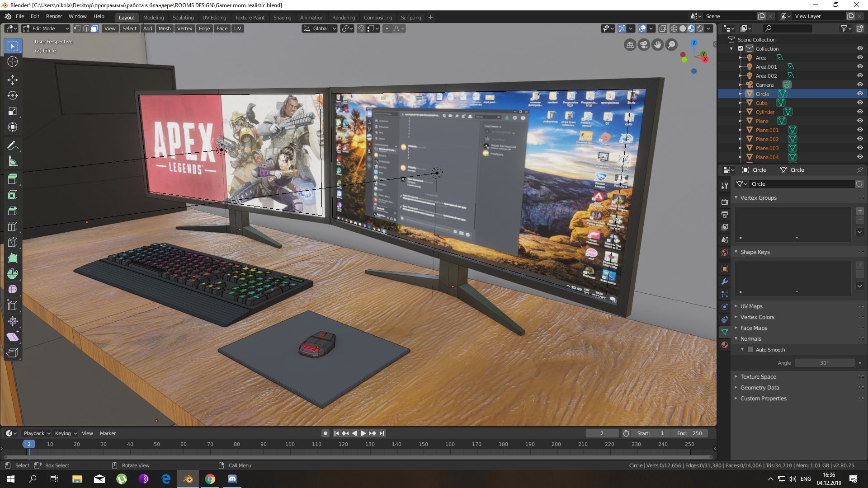Activate the Transform tool
The width and height of the screenshot is (868, 488).
pos(13,127)
